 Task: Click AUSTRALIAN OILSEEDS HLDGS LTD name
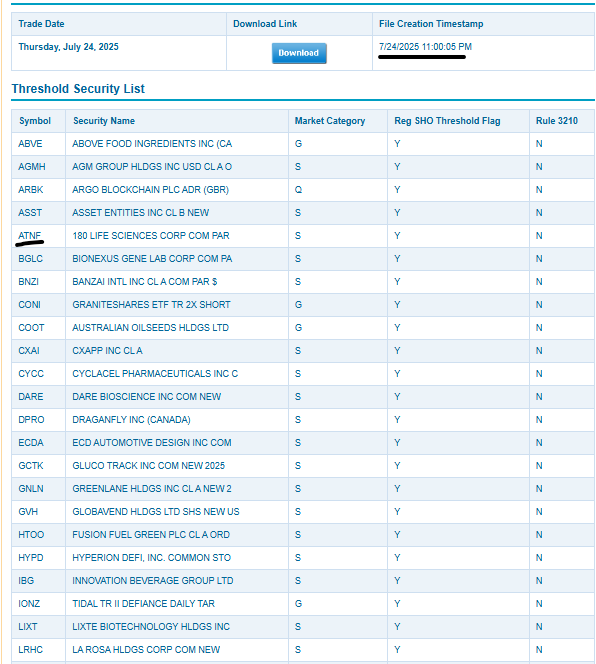point(150,327)
